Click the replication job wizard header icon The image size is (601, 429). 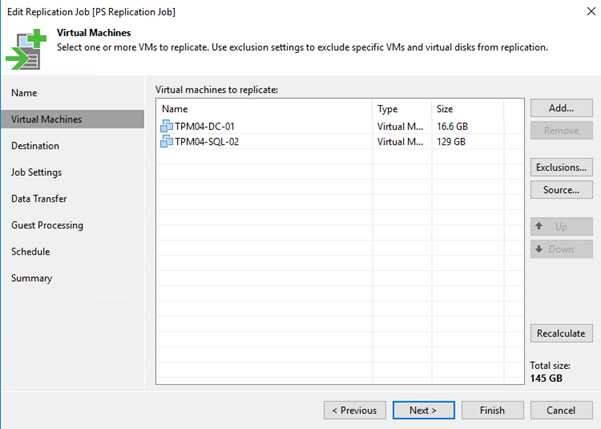point(26,49)
